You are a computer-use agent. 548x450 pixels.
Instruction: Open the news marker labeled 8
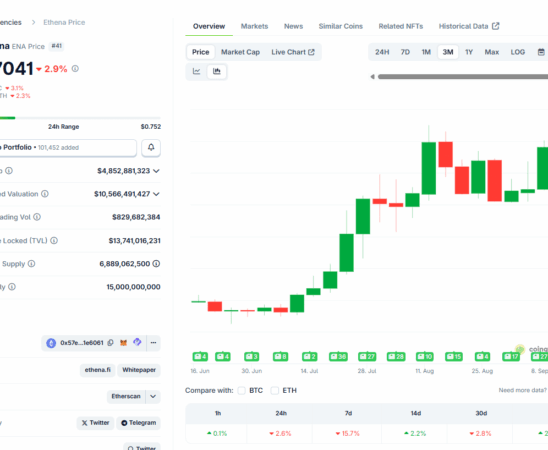(281, 357)
